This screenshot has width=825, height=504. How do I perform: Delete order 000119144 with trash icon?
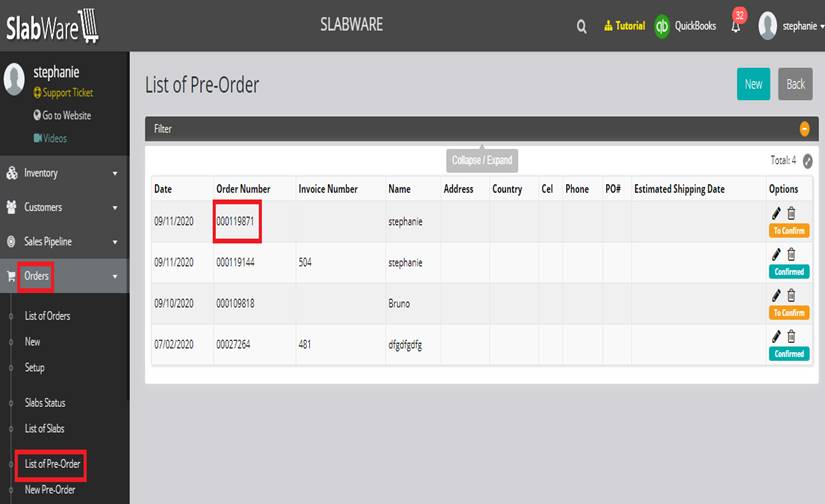tap(791, 254)
